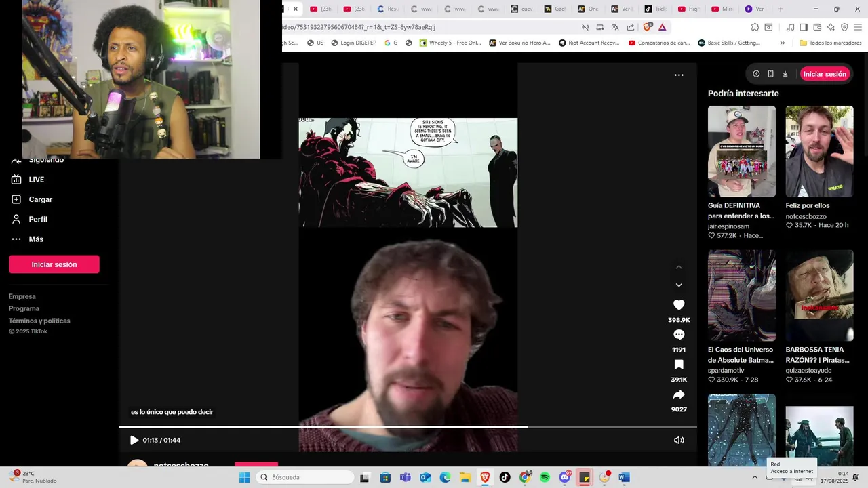868x488 pixels.
Task: Switch to the High browser tab
Action: click(x=689, y=9)
